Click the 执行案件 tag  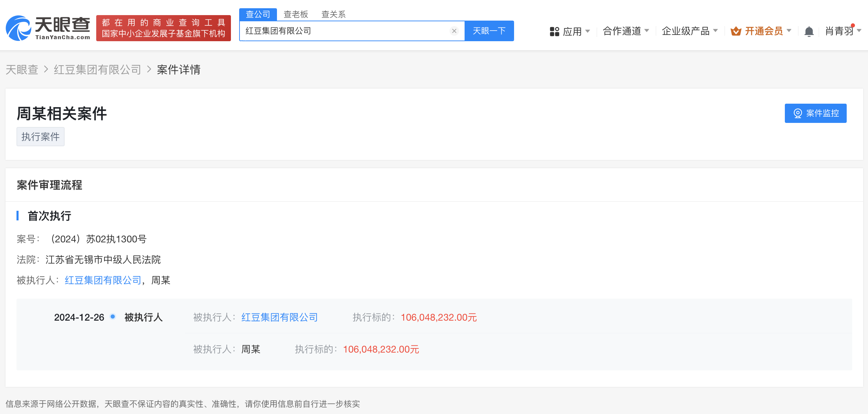point(40,137)
